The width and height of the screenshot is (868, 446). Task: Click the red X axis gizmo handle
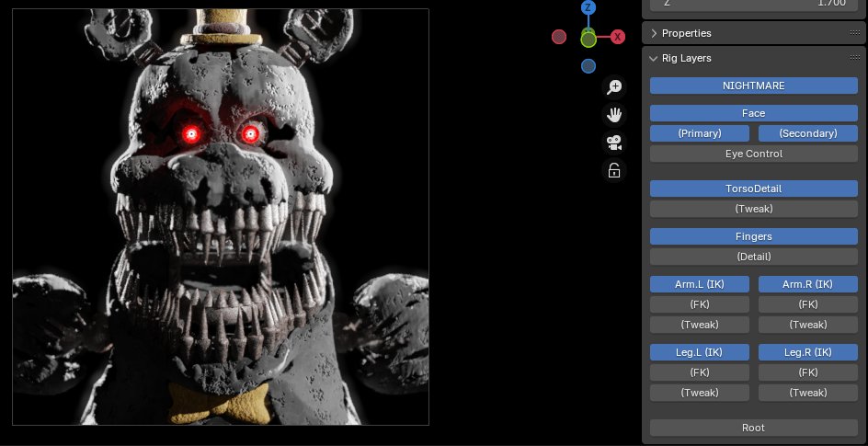(617, 37)
